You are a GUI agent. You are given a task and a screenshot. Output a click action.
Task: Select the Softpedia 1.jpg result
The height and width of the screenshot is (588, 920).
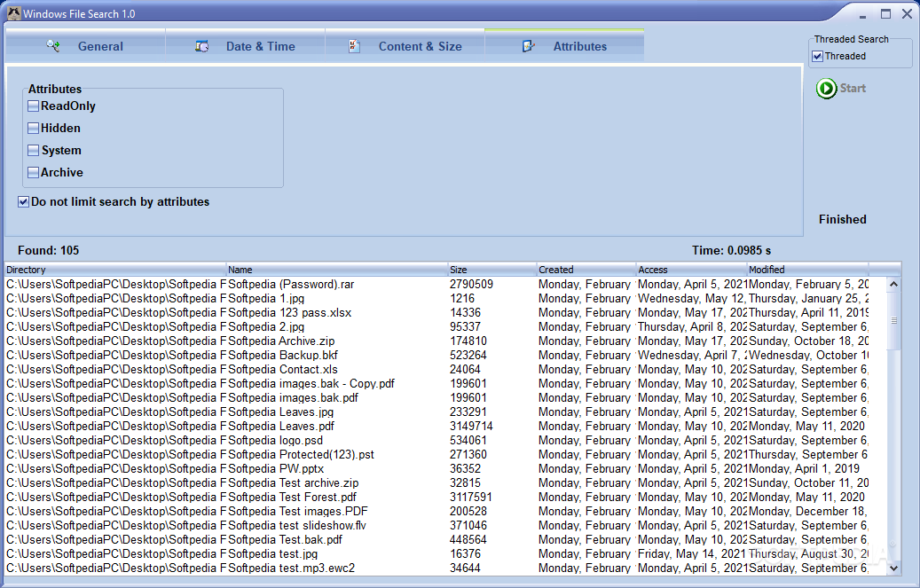click(437, 298)
